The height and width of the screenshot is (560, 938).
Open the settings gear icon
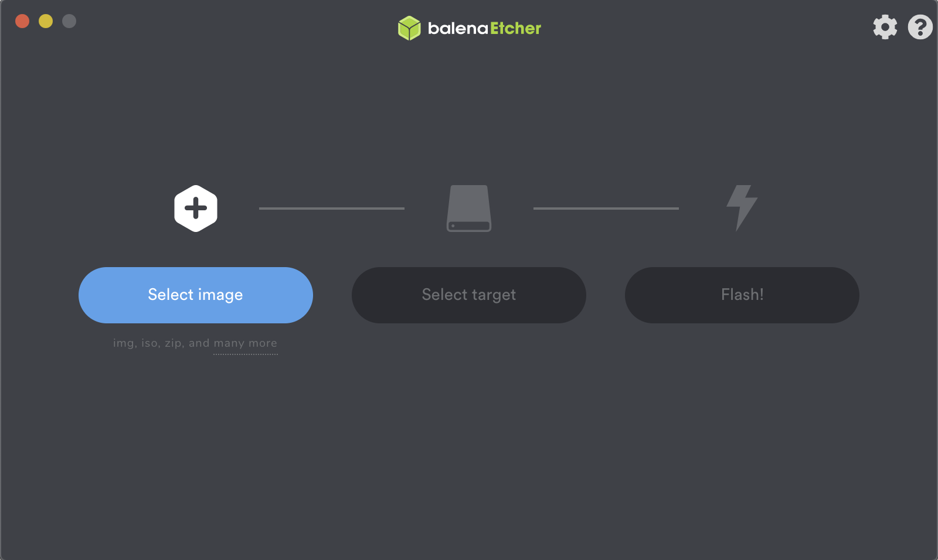[x=885, y=27]
